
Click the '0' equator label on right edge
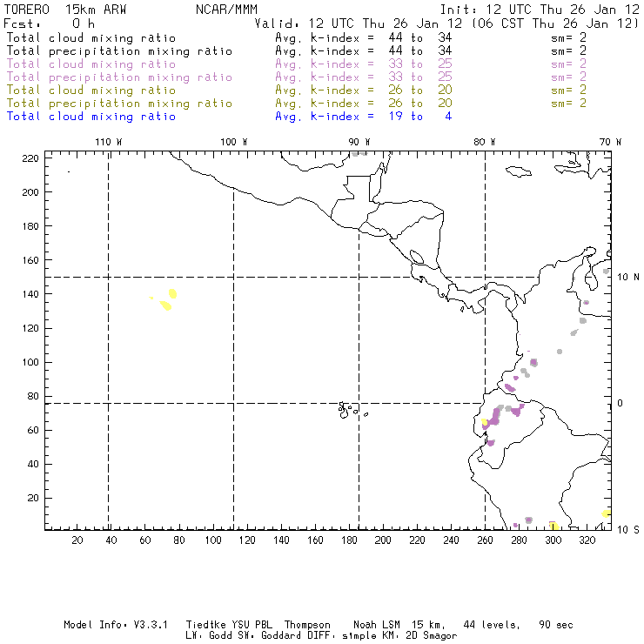[x=620, y=403]
